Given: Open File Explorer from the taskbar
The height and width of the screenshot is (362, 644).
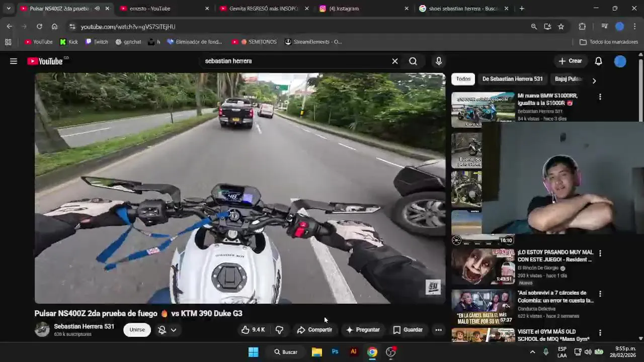Looking at the screenshot, I should 316,352.
